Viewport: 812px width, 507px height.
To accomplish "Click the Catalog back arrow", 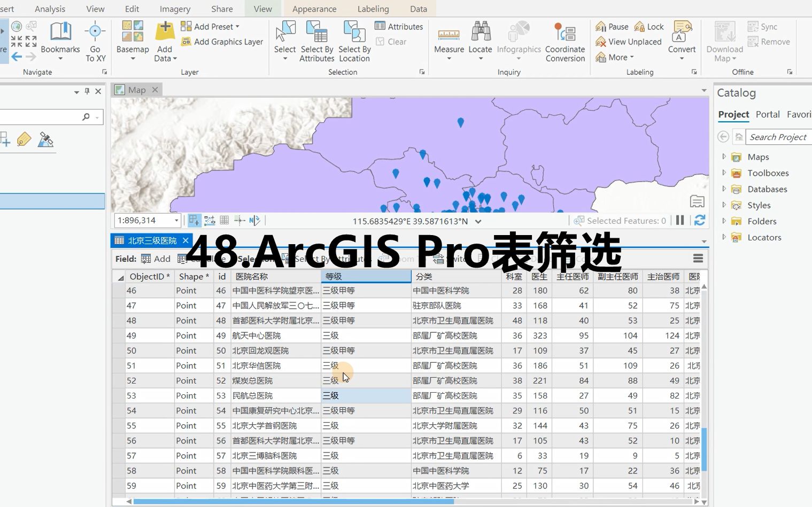I will point(723,137).
